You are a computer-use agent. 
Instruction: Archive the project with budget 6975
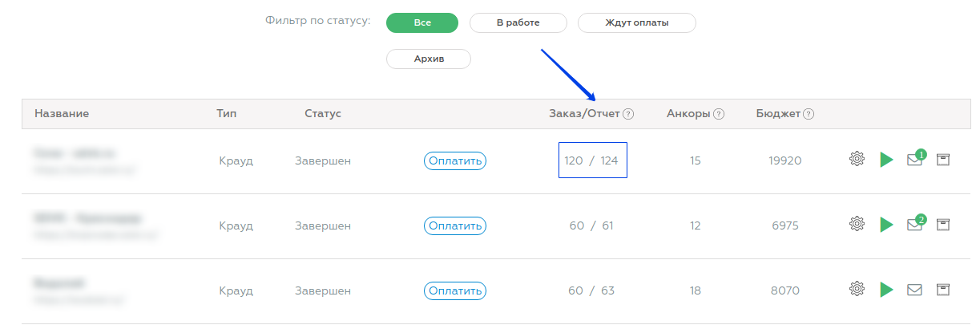pyautogui.click(x=943, y=225)
